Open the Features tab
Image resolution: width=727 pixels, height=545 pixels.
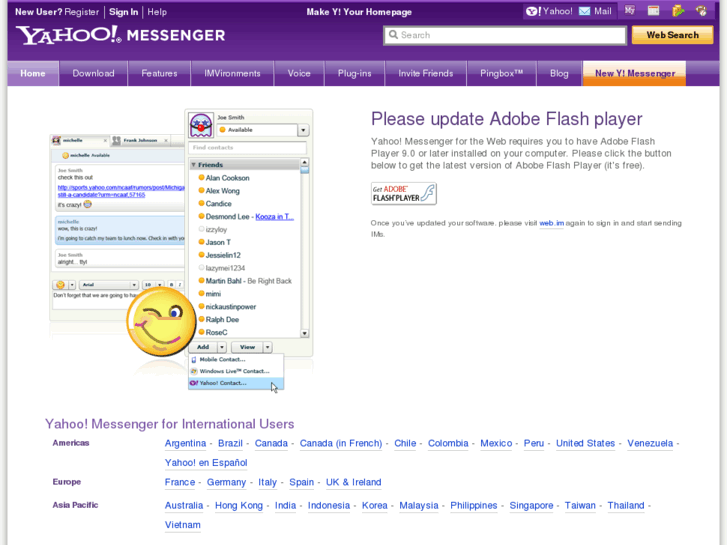pyautogui.click(x=159, y=73)
